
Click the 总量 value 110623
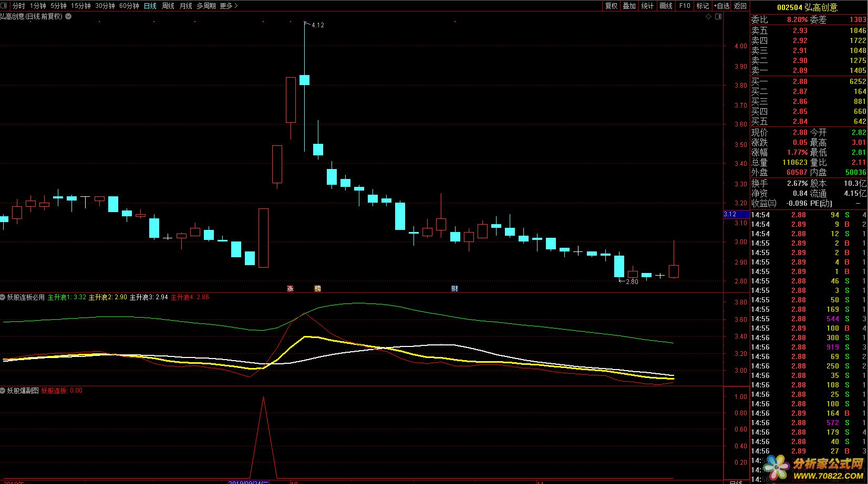click(794, 162)
